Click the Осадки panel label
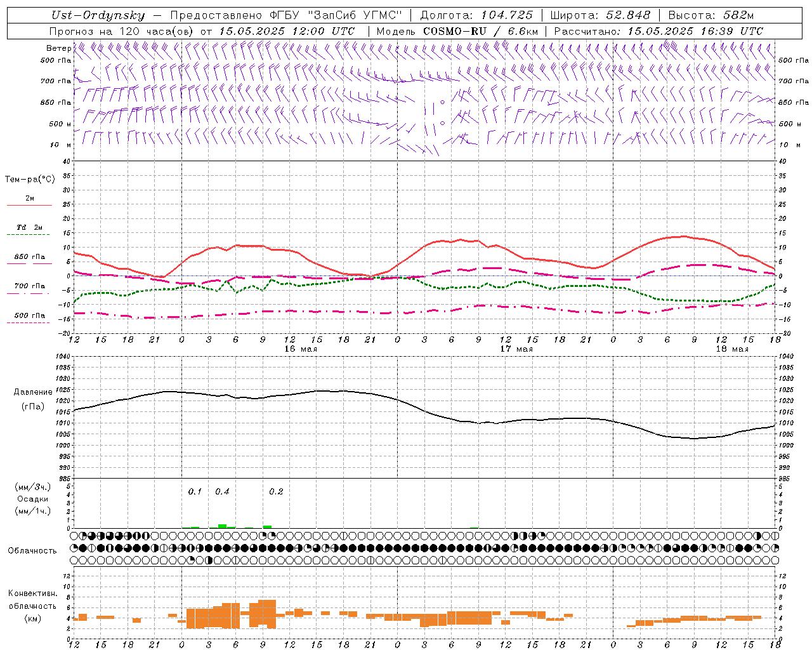This screenshot has height=650, width=812. (33, 499)
